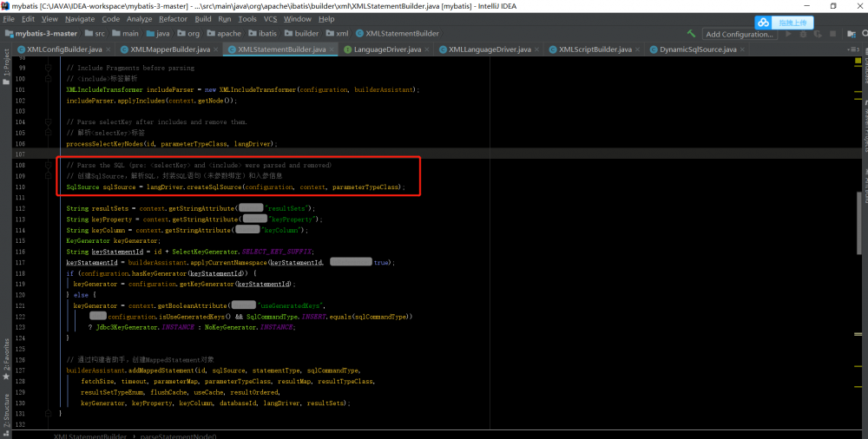Collapse comment fold marker at line 105

tap(48, 133)
